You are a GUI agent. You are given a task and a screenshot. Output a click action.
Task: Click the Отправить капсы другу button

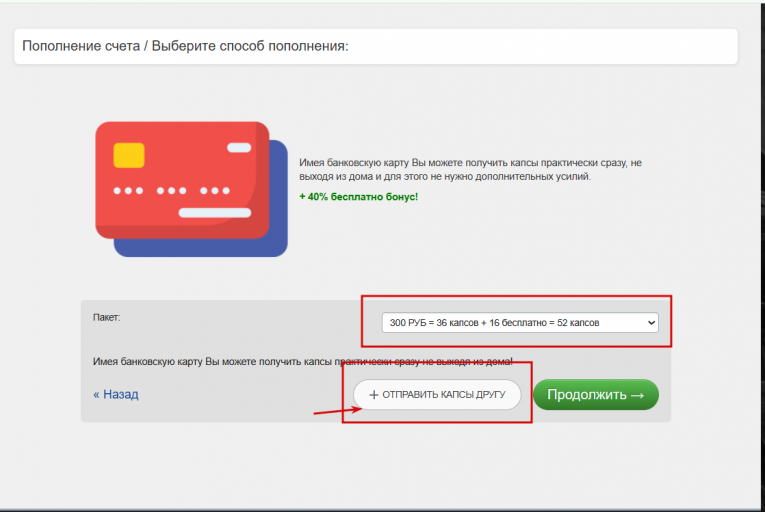click(437, 394)
